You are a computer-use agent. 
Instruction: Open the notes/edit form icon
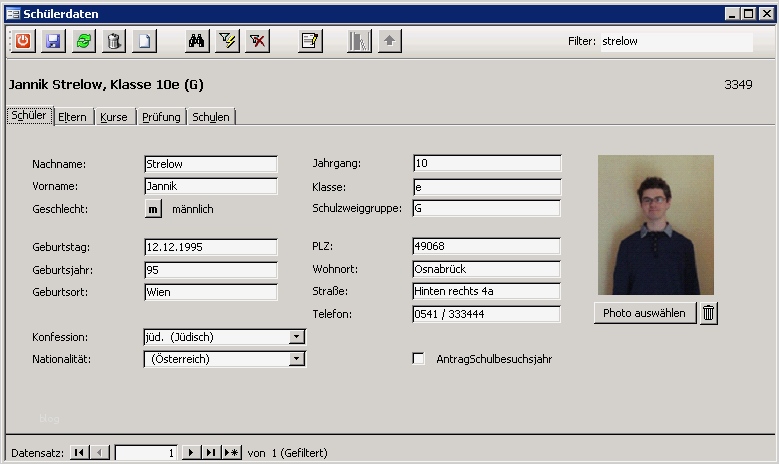click(x=310, y=41)
